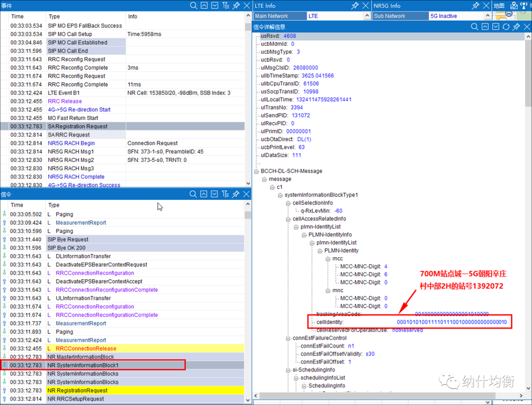Viewport: 532px width, 405px height.
Task: Close the 信令 signaling panel
Action: pos(246,194)
